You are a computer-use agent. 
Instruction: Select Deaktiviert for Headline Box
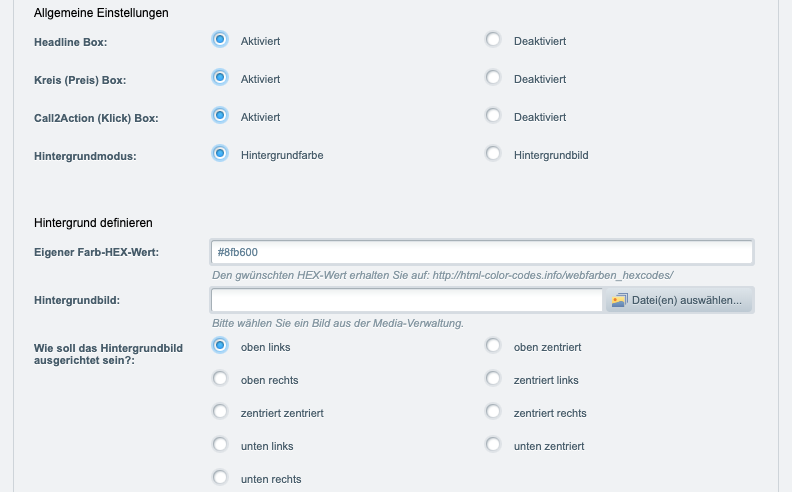point(493,39)
